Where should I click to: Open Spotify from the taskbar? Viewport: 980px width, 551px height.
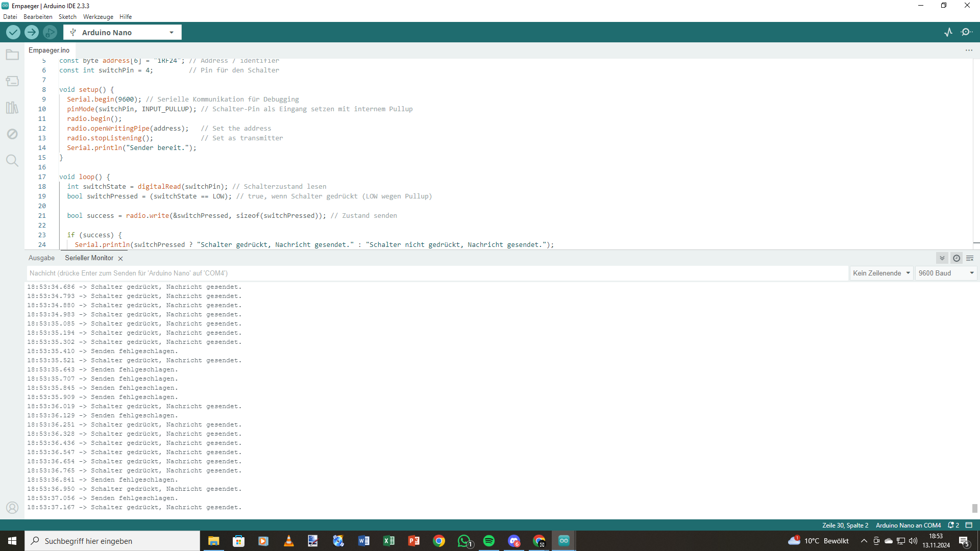pos(488,541)
